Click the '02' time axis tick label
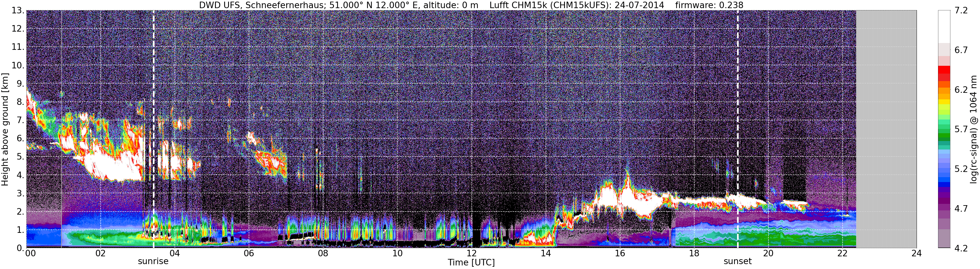 (100, 254)
